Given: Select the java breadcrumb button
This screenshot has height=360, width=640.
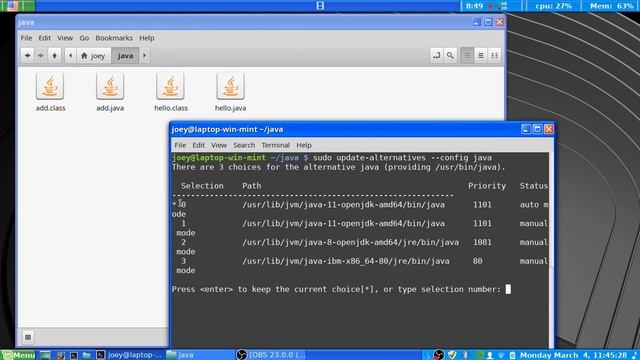Looking at the screenshot, I should 125,56.
